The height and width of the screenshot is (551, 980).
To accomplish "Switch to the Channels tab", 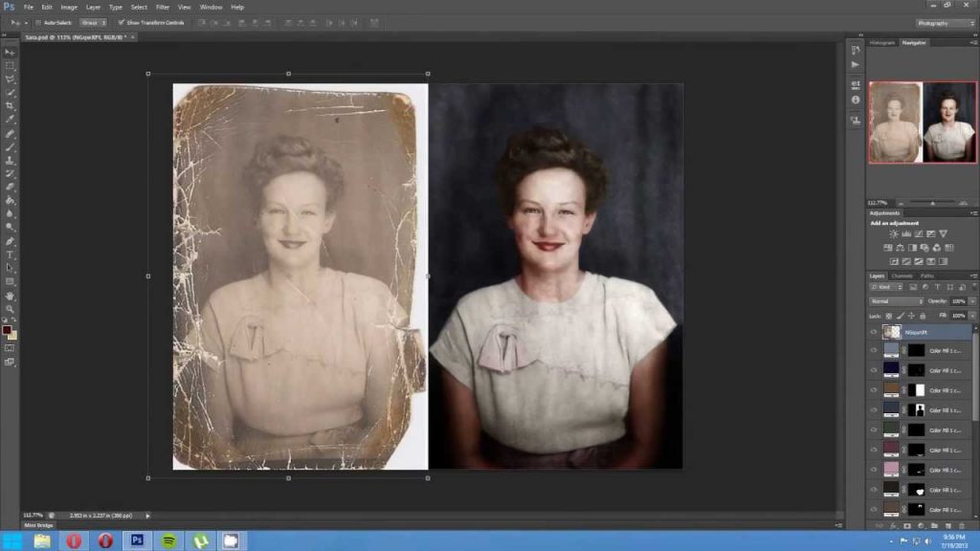I will point(902,275).
